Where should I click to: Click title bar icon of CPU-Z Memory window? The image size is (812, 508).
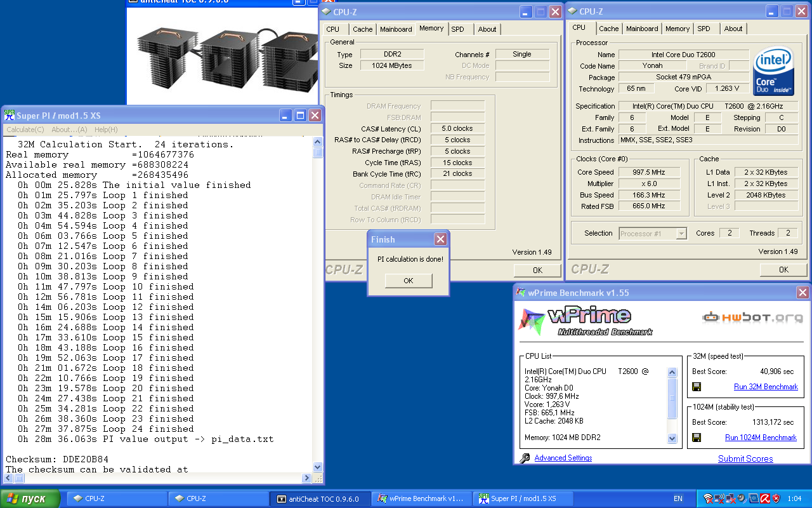click(326, 11)
